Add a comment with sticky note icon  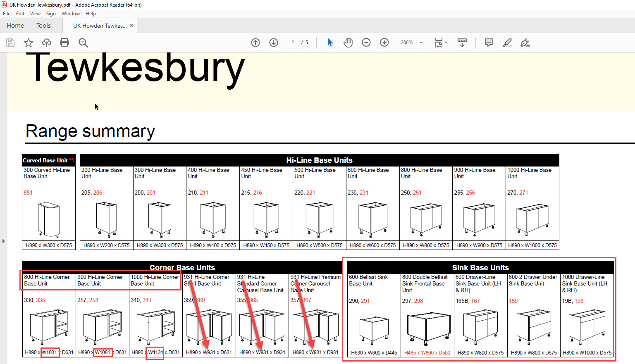[489, 43]
